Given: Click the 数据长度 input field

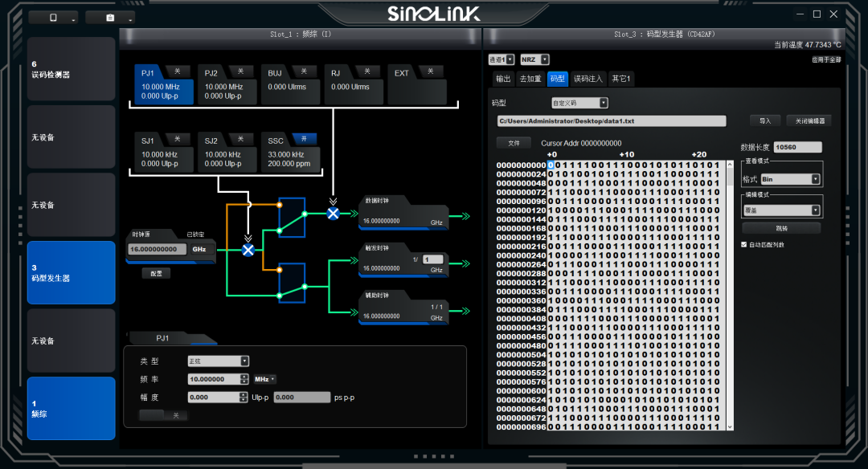Looking at the screenshot, I should pos(797,147).
